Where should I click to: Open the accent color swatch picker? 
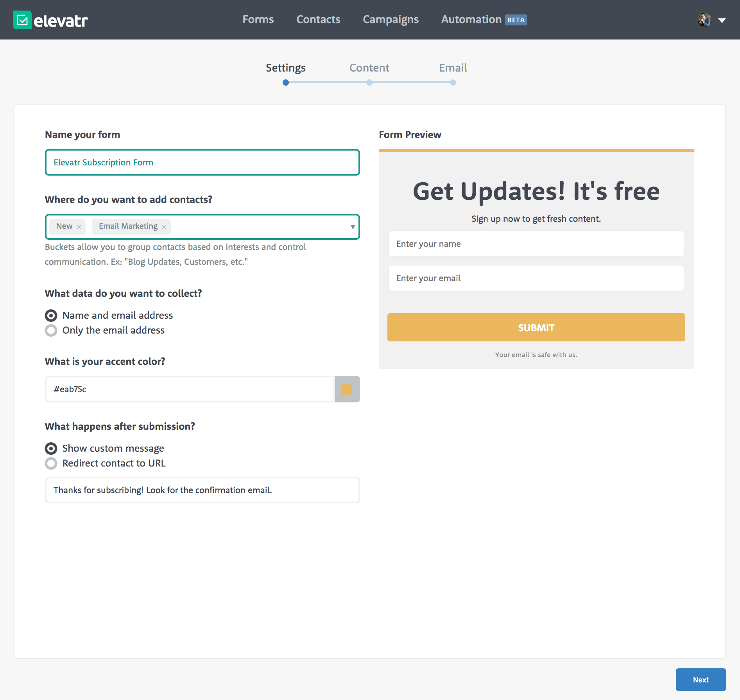coord(347,389)
